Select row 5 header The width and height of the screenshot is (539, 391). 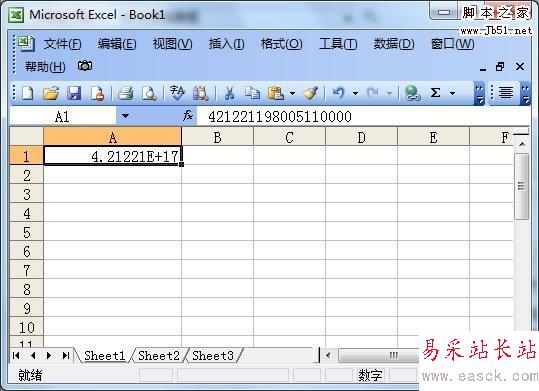pos(26,232)
